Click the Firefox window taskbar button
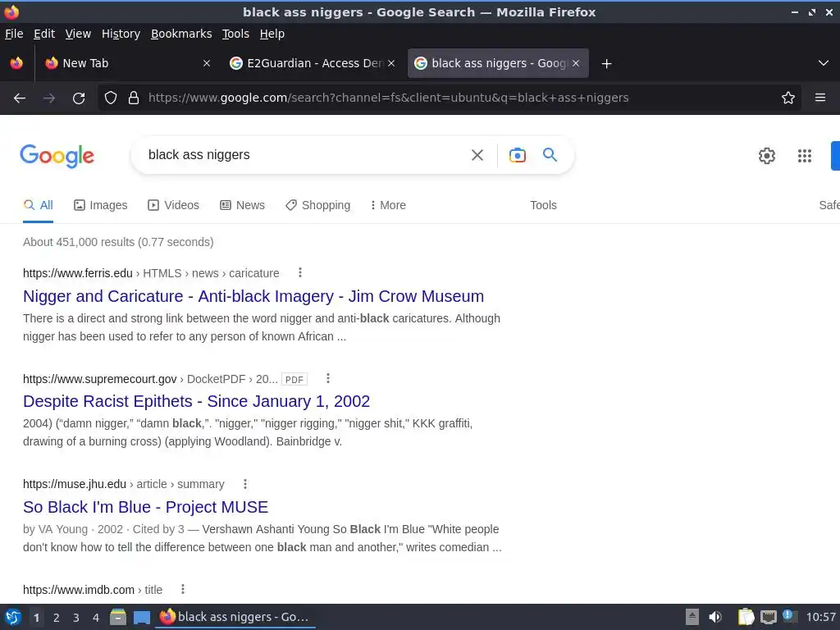The height and width of the screenshot is (630, 840). (235, 617)
